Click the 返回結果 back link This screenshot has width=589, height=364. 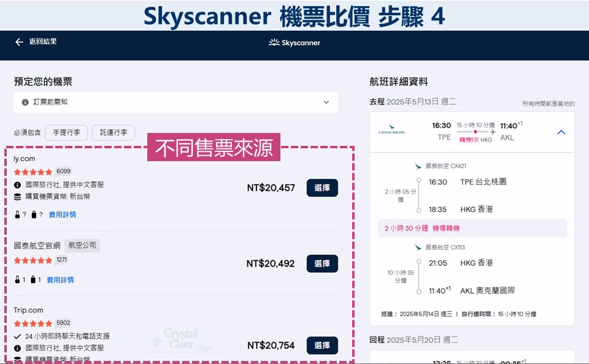coord(36,42)
